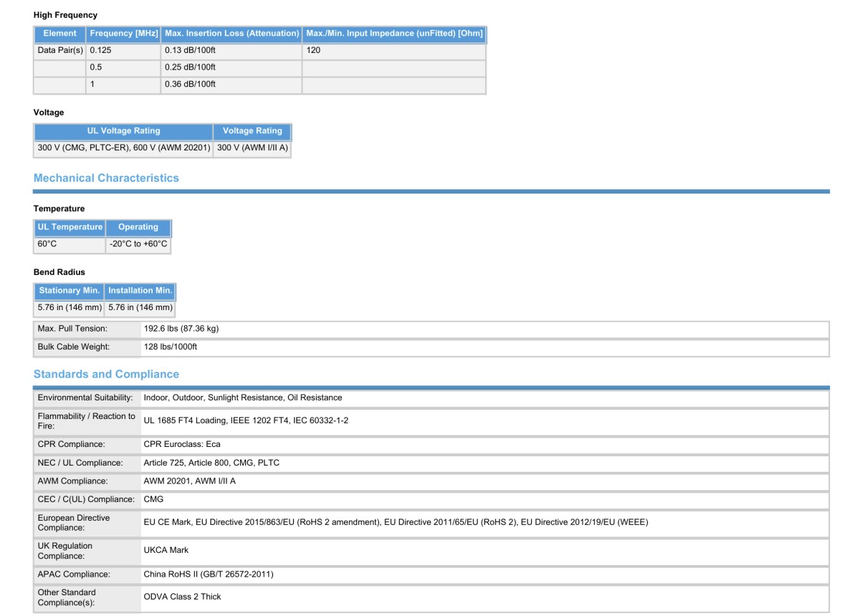
Task: Click the CPR Euroclass: Eca value
Action: click(x=182, y=444)
